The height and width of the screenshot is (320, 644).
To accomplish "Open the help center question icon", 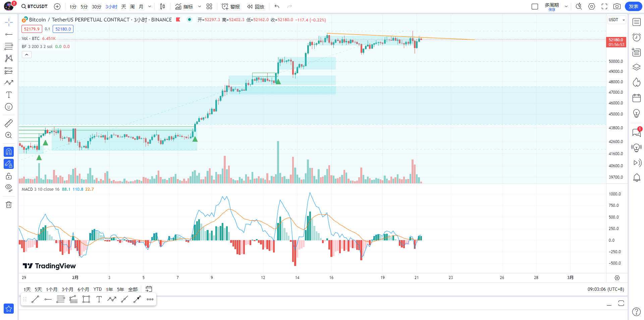I will (636, 312).
